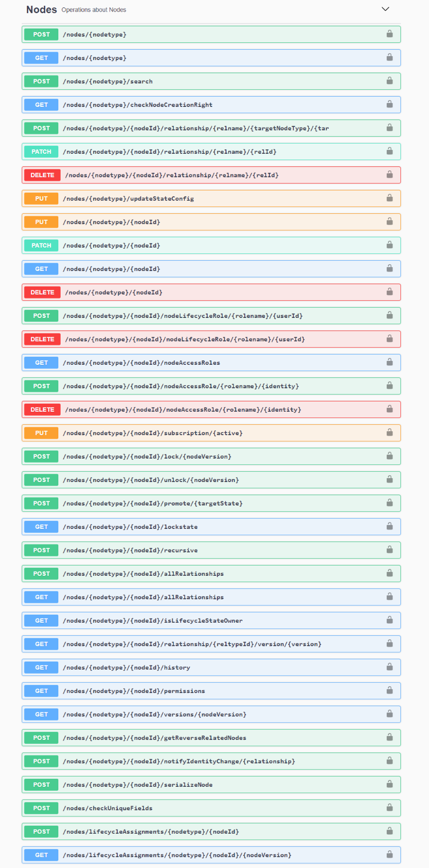This screenshot has width=429, height=868.
Task: Click lock icon on GET permissions row
Action: pos(390,690)
